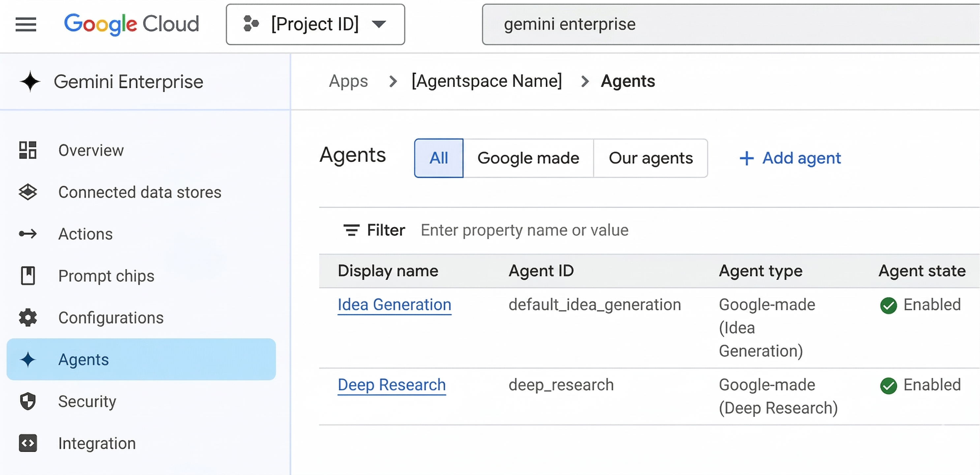Switch to Our agents tab
The height and width of the screenshot is (475, 980).
pyautogui.click(x=651, y=158)
